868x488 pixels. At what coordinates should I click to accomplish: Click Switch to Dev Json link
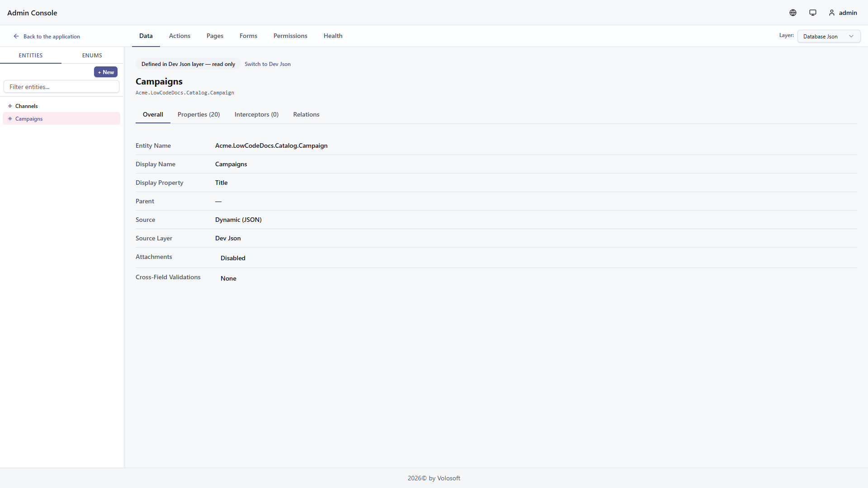(x=268, y=64)
